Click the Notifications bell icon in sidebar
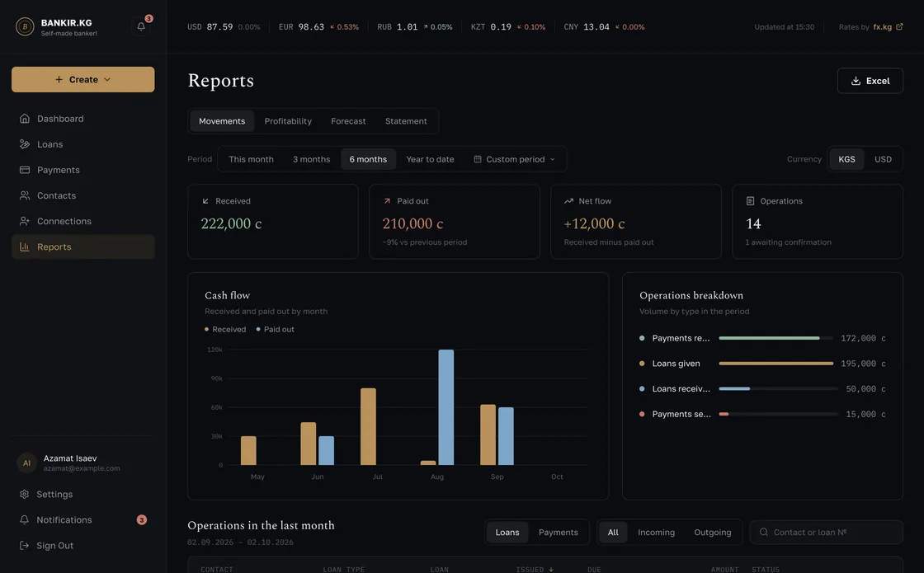The image size is (924, 573). coord(24,519)
